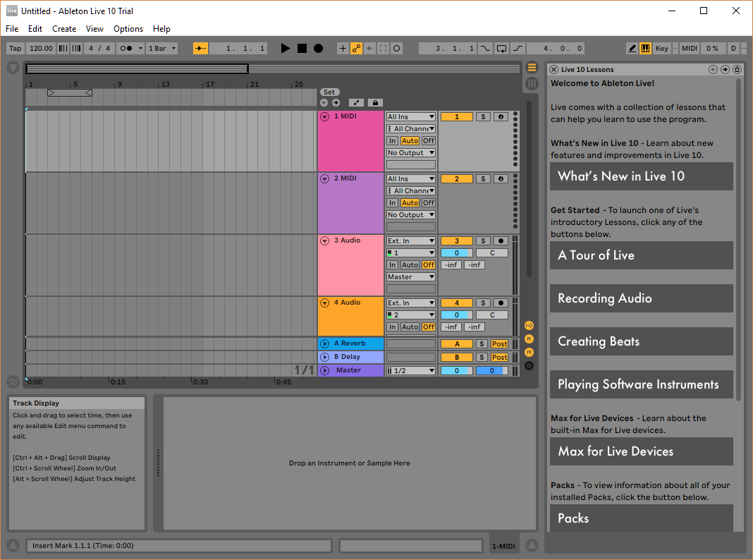Image resolution: width=753 pixels, height=560 pixels.
Task: Toggle Track Delay section selector
Action: [x=529, y=366]
